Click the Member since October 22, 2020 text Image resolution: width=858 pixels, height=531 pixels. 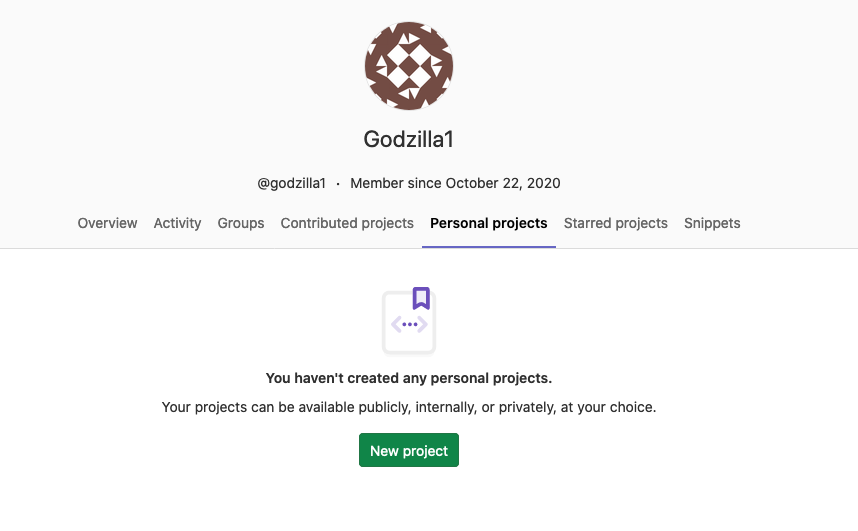tap(455, 183)
